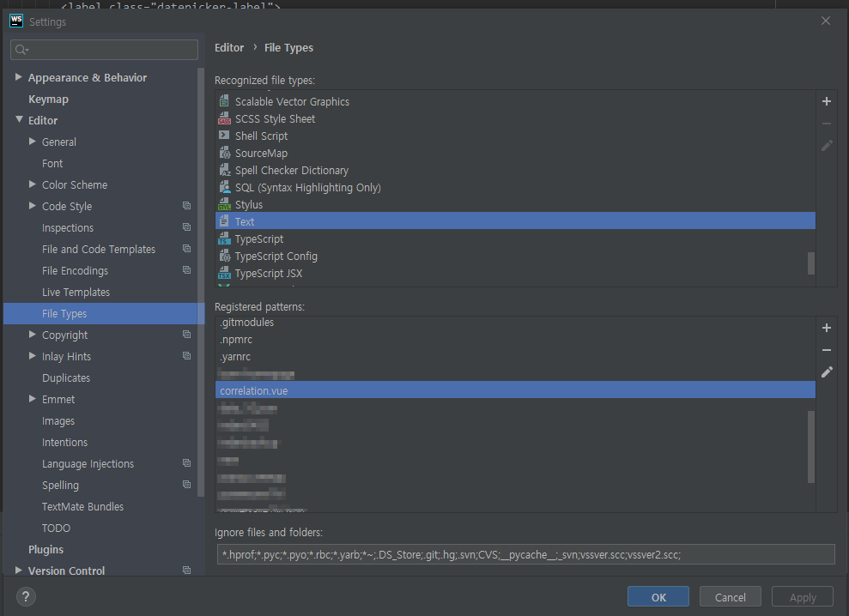Open the Font settings page
Screen dimensions: 849x616
tap(52, 164)
